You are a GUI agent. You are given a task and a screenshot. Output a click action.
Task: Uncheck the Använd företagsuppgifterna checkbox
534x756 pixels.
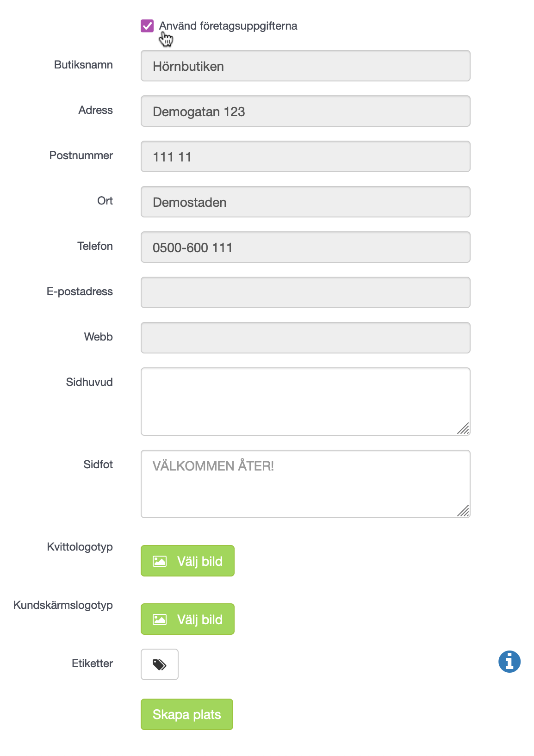point(147,26)
